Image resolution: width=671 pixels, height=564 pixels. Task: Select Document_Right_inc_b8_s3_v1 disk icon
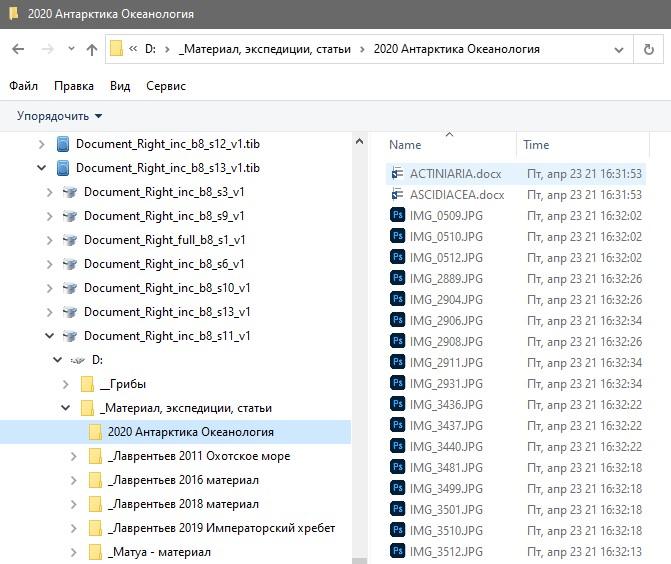tap(70, 192)
